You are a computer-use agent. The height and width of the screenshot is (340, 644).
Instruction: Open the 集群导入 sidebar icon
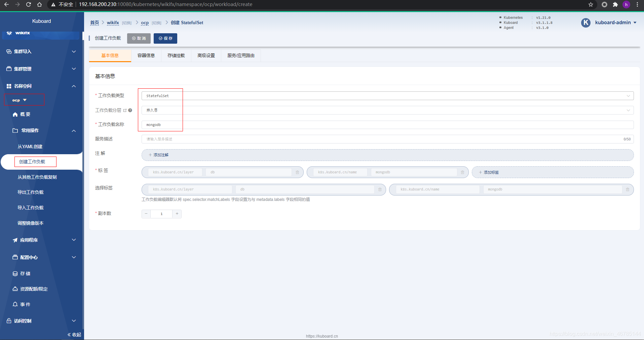pos(9,51)
